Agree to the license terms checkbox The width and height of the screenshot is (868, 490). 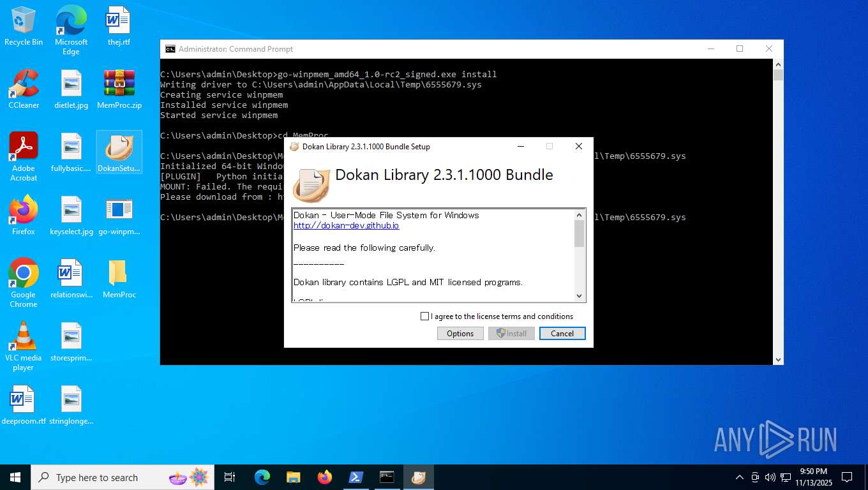click(x=425, y=316)
